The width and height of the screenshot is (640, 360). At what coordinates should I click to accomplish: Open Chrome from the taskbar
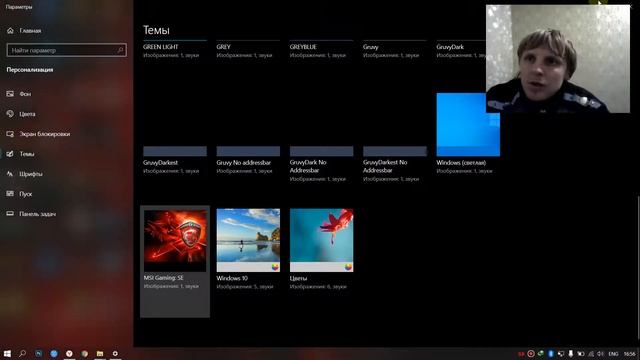84,353
